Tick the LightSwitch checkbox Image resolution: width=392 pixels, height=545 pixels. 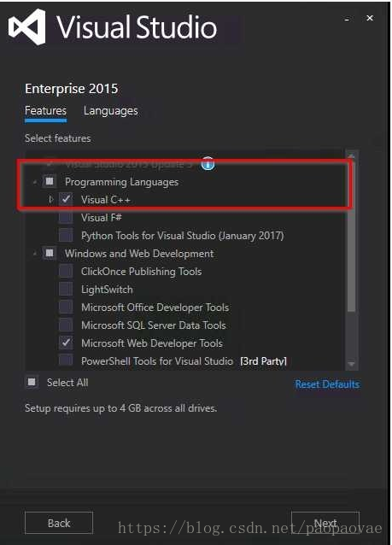pos(66,290)
